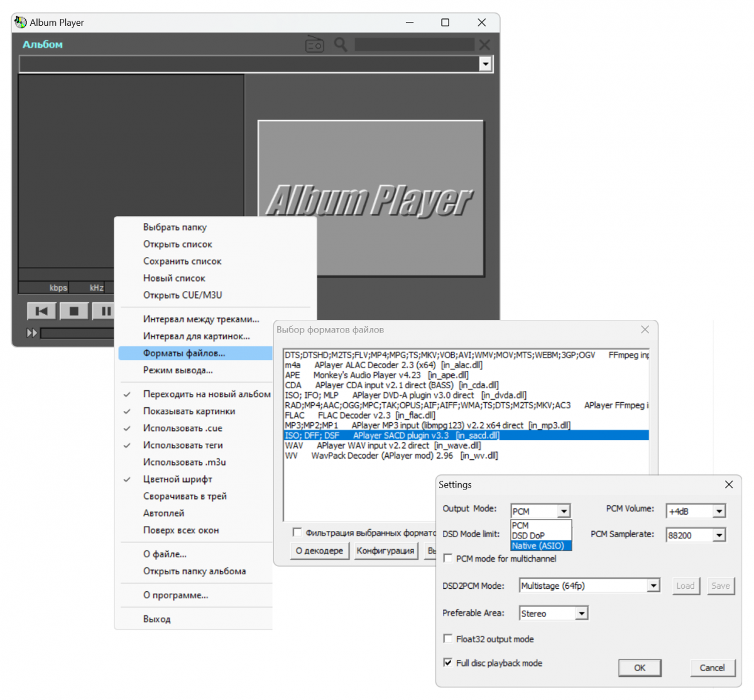Click the magnifier search icon
754x700 pixels.
pyautogui.click(x=341, y=45)
